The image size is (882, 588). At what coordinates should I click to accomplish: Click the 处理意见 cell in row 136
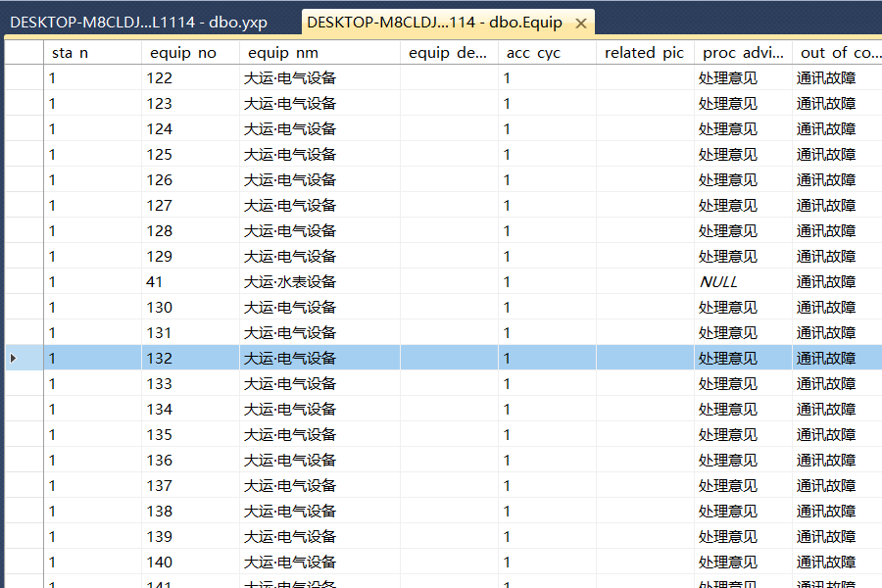[x=742, y=461]
